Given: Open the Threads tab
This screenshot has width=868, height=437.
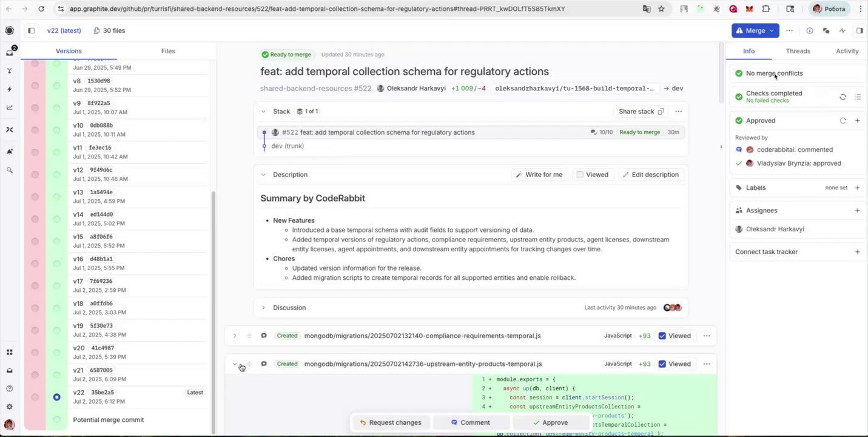Looking at the screenshot, I should click(x=798, y=51).
